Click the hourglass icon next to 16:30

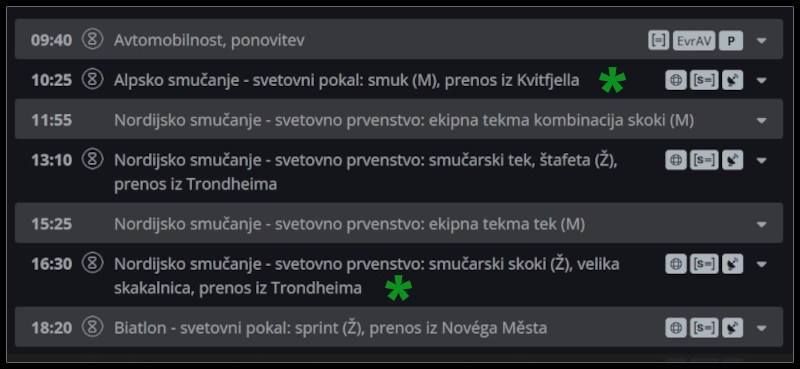pos(92,263)
